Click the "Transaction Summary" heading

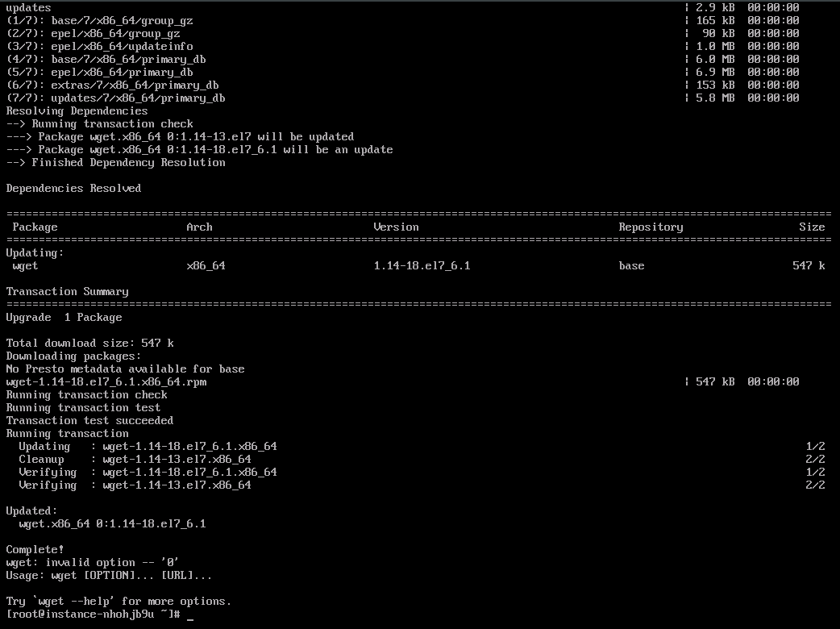(x=68, y=291)
